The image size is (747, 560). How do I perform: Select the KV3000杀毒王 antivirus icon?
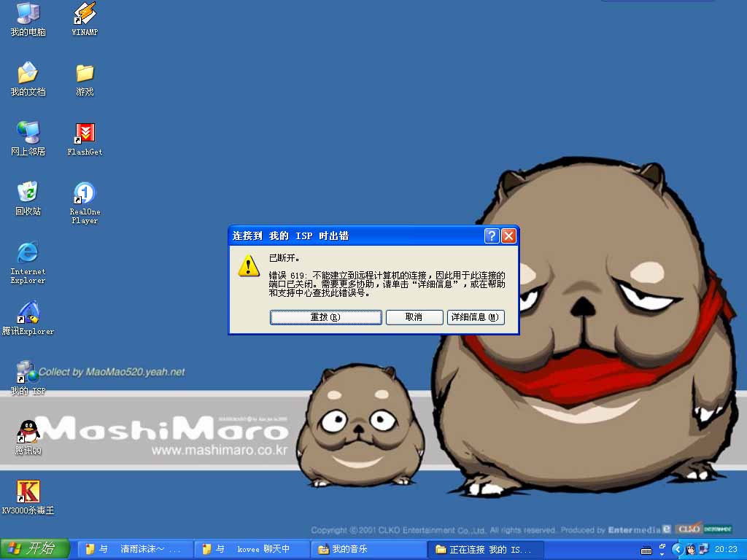(x=28, y=497)
